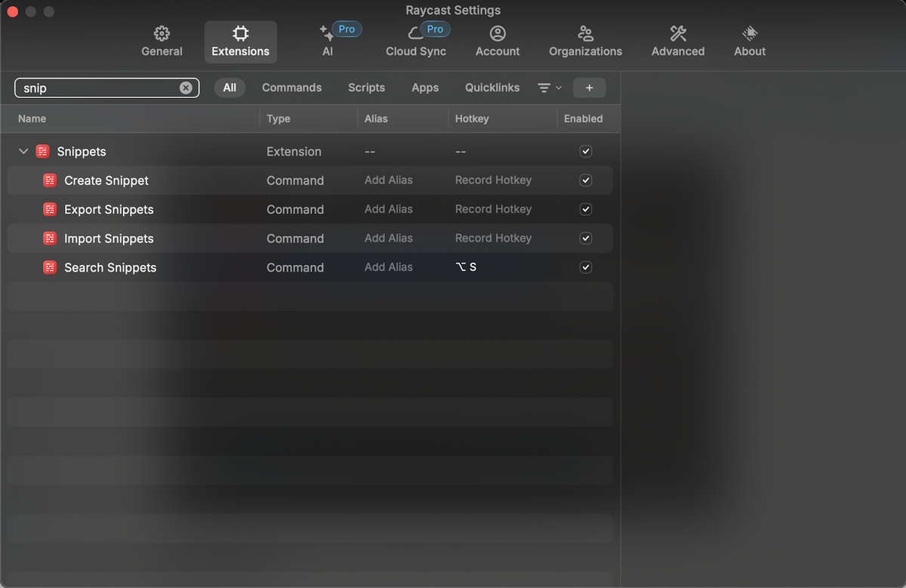
Task: Filter by Commands
Action: pos(291,88)
